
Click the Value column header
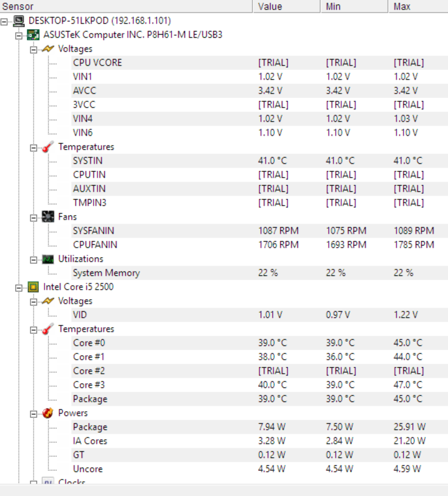coord(287,6)
